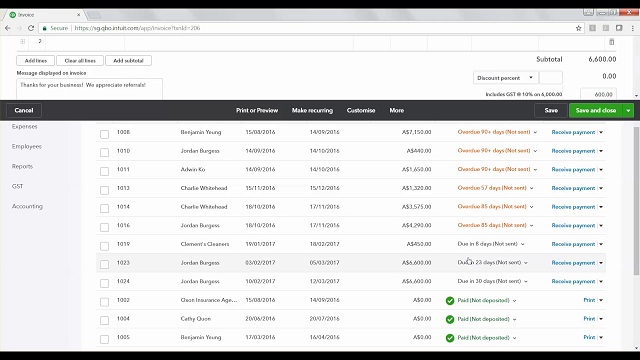Open action arrow beside invoice 1024 Receive payment
640x360 pixels.
[x=601, y=281]
